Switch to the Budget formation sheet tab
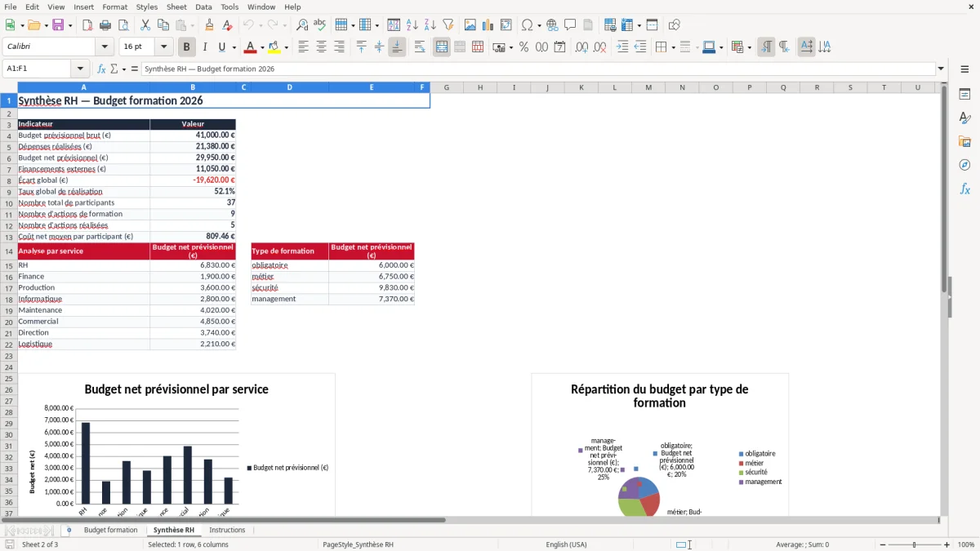 click(110, 530)
